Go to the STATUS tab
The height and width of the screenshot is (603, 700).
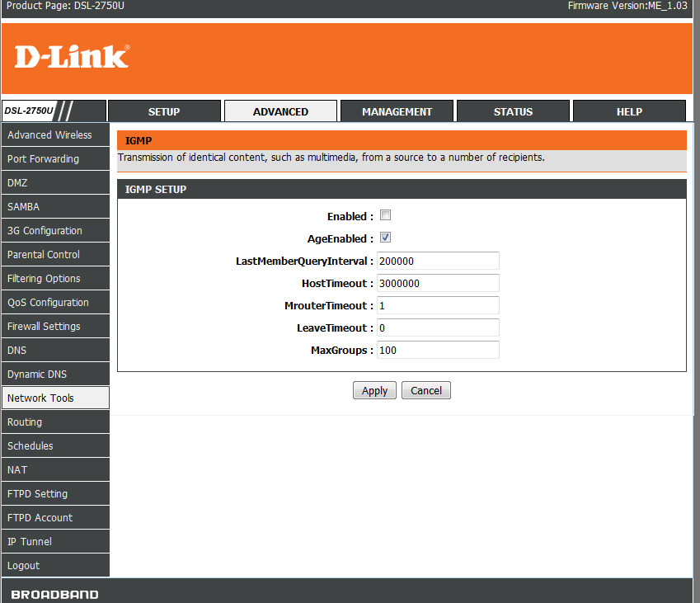(513, 111)
